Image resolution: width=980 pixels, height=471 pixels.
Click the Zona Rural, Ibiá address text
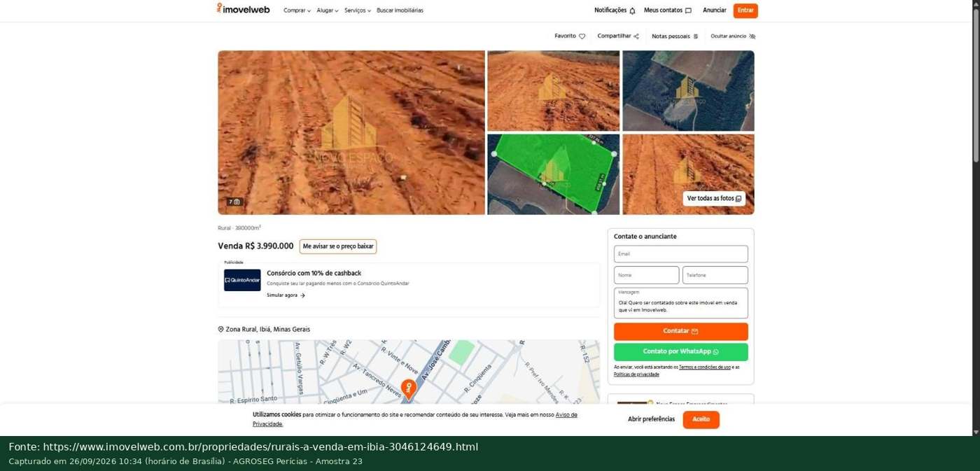(x=267, y=330)
